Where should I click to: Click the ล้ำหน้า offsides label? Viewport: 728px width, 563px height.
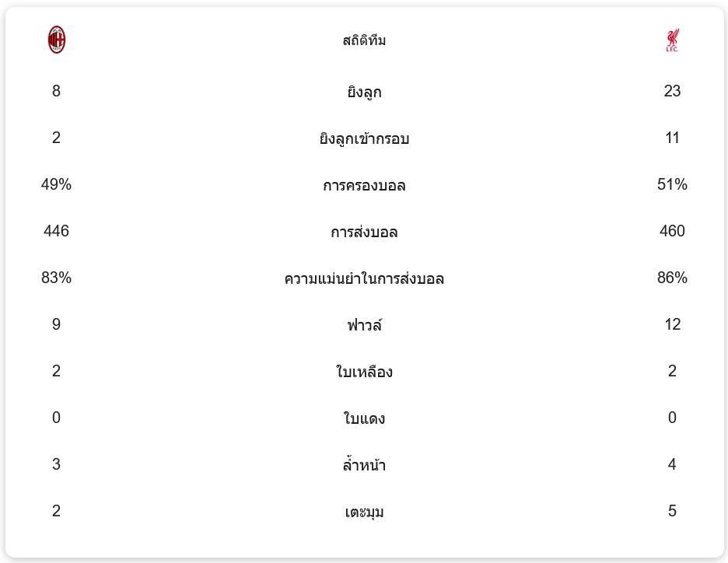coord(364,466)
